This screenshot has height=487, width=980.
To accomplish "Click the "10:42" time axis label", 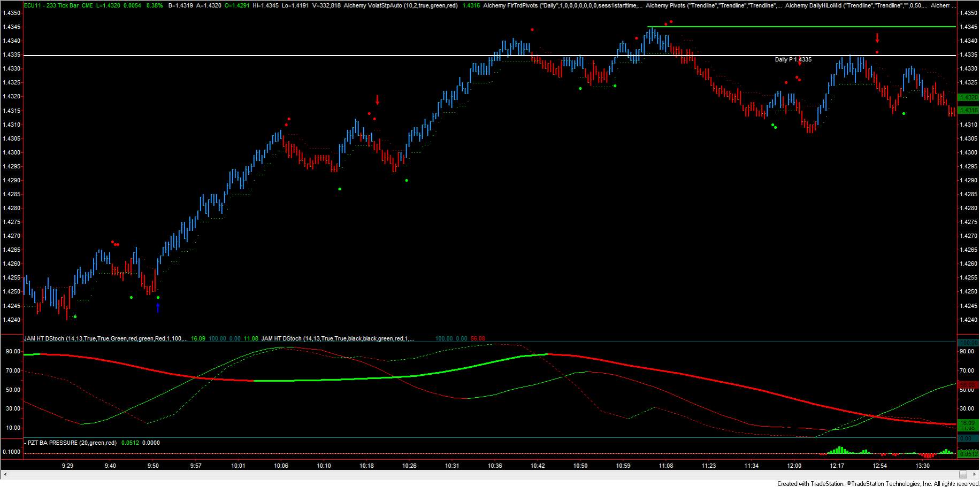I will 538,466.
